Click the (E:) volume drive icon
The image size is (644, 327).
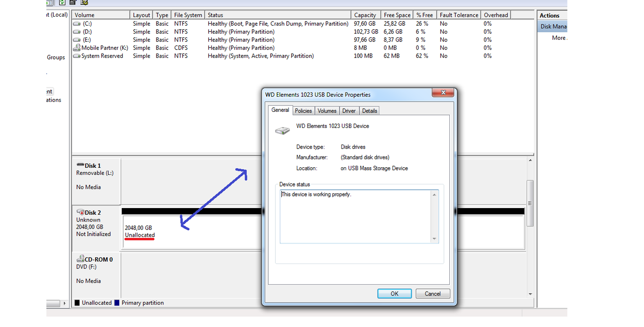click(x=76, y=40)
